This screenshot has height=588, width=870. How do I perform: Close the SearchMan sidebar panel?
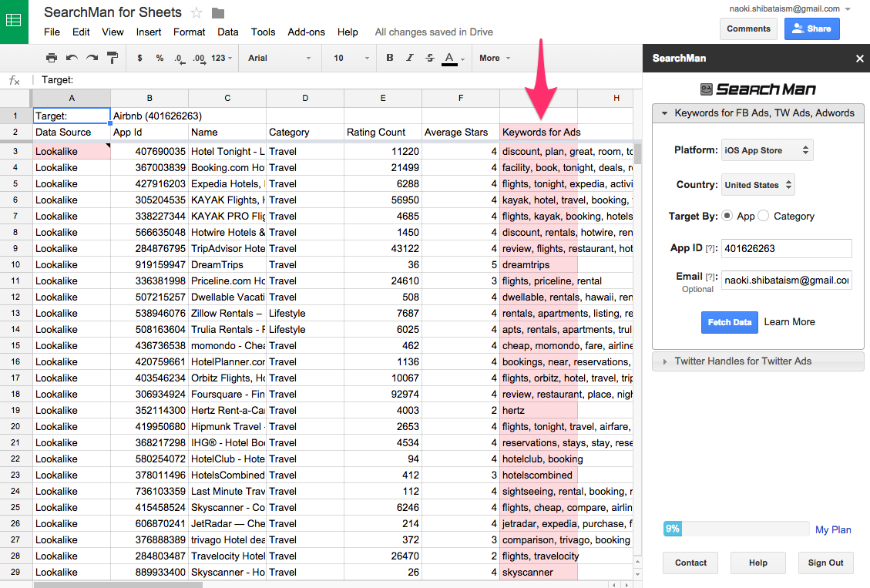coord(860,59)
